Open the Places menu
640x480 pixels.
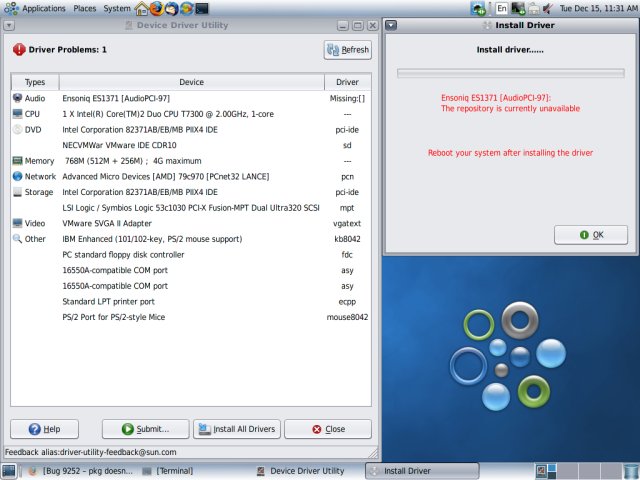coord(84,8)
